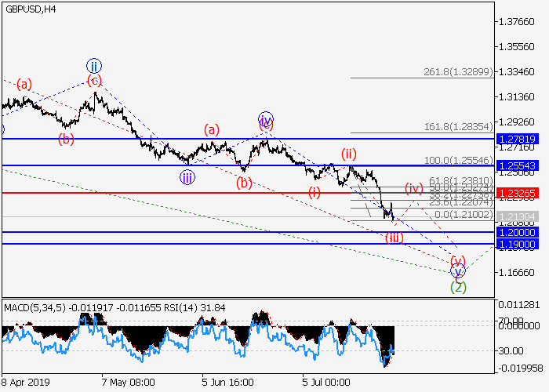Select the red (i) wave label
Screen dimensions: 549x392
pyautogui.click(x=314, y=192)
